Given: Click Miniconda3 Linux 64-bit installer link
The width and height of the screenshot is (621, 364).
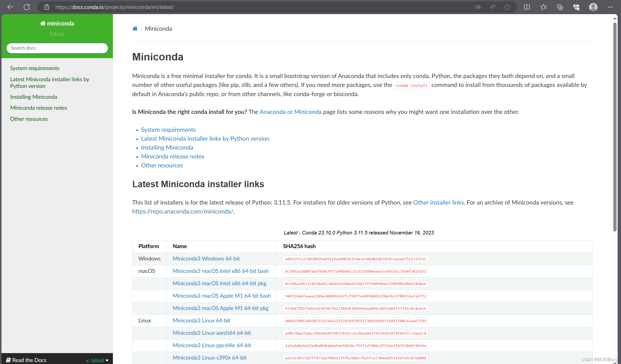Looking at the screenshot, I should (201, 320).
